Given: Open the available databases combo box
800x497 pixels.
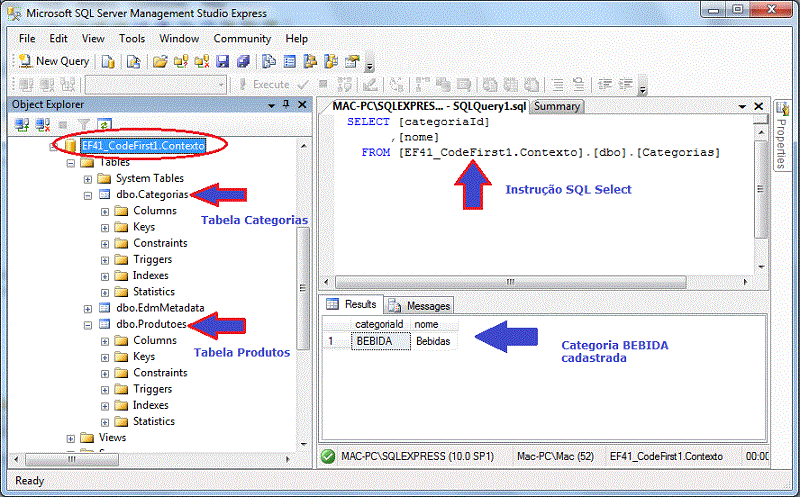Looking at the screenshot, I should pyautogui.click(x=156, y=85).
